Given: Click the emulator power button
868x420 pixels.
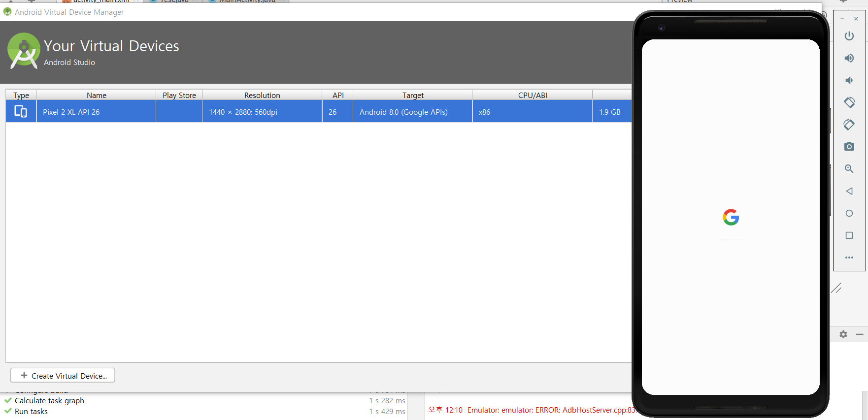Looking at the screenshot, I should [849, 36].
